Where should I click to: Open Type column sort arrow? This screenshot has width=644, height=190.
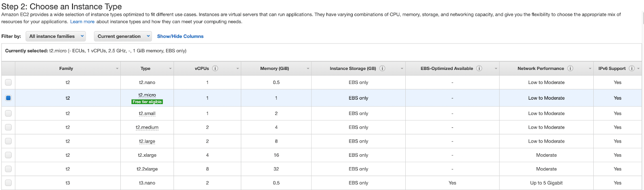[170, 69]
